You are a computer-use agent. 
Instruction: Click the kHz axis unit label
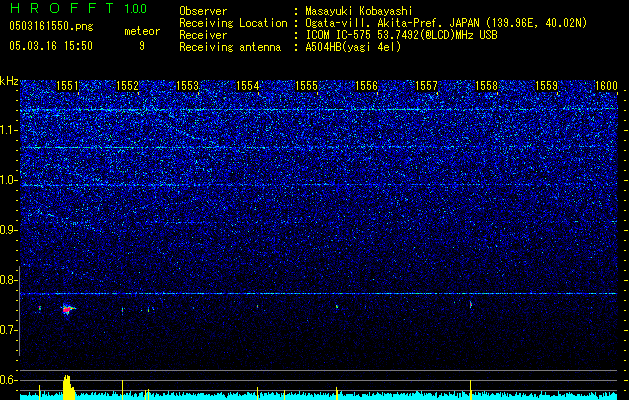click(9, 81)
